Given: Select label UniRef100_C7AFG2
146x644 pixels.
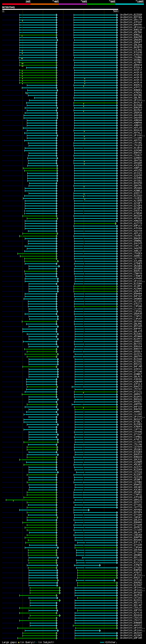Looking at the screenshot, I should click(x=131, y=316).
